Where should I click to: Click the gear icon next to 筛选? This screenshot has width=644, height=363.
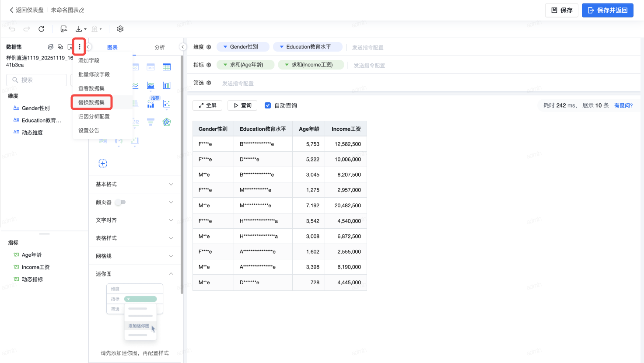click(209, 83)
